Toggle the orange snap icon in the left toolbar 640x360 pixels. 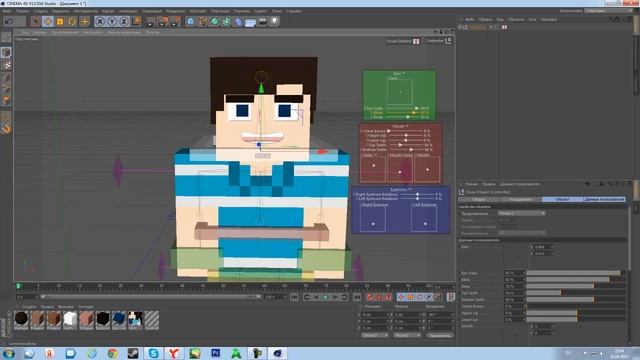tap(6, 129)
